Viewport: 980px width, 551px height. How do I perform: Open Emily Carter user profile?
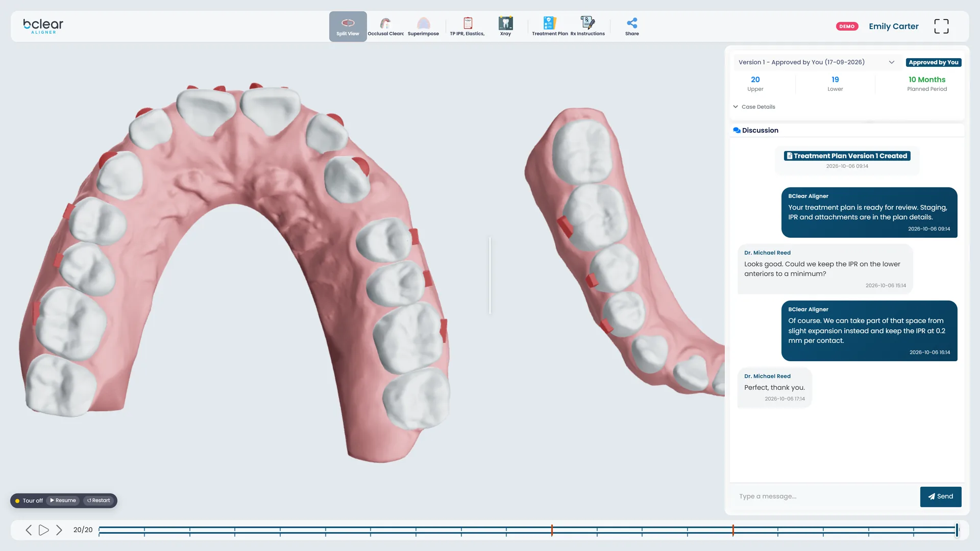(893, 26)
